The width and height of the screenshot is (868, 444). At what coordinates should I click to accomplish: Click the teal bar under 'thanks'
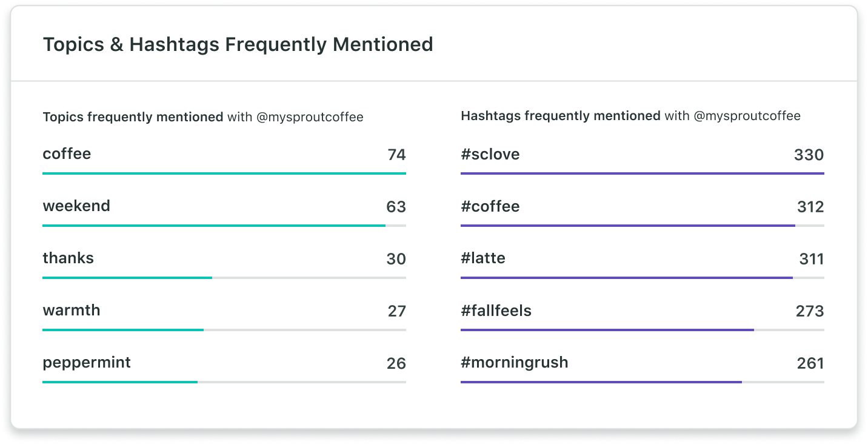pyautogui.click(x=127, y=278)
